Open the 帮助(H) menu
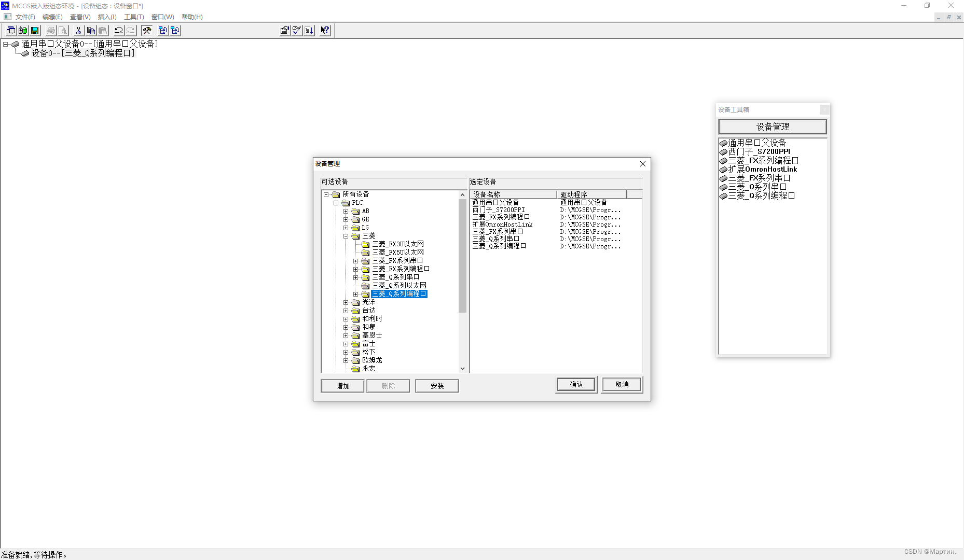Screen dimensions: 964x560 192,17
